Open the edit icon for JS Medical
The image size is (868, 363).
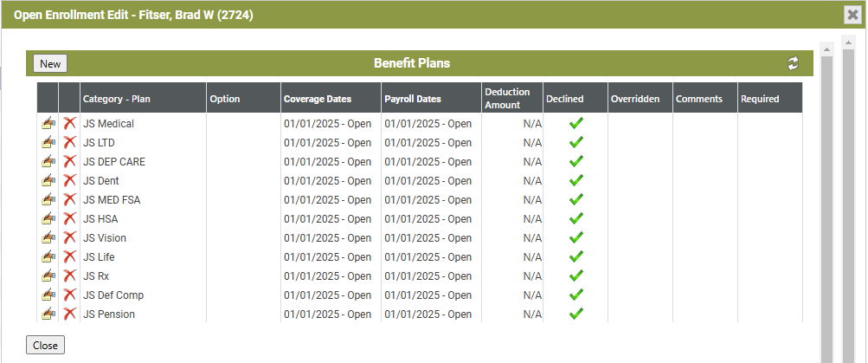tap(48, 124)
